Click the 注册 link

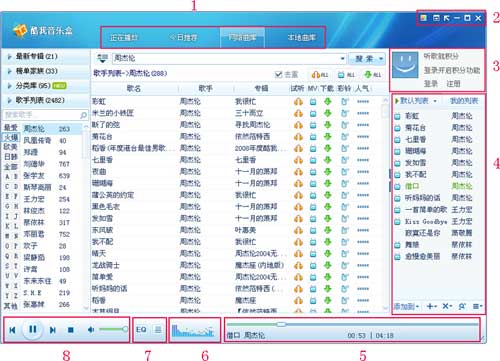[x=453, y=84]
